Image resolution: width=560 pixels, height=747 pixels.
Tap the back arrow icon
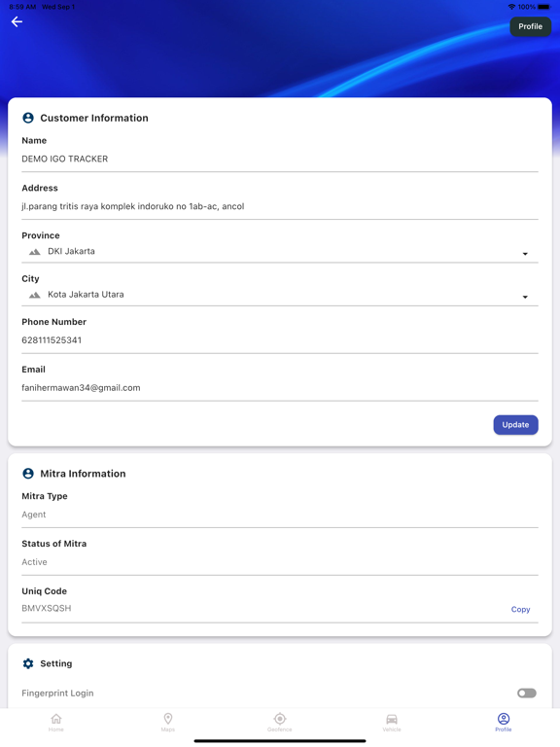(x=17, y=22)
